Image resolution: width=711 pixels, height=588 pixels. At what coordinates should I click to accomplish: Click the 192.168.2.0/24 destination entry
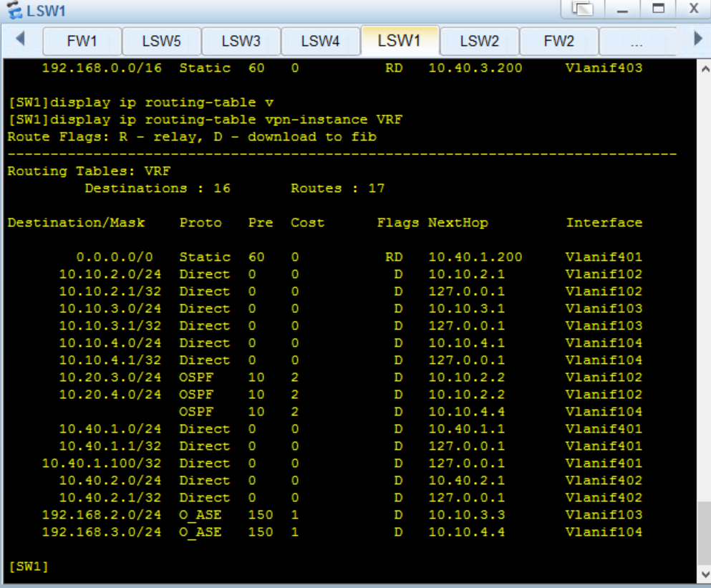[102, 515]
